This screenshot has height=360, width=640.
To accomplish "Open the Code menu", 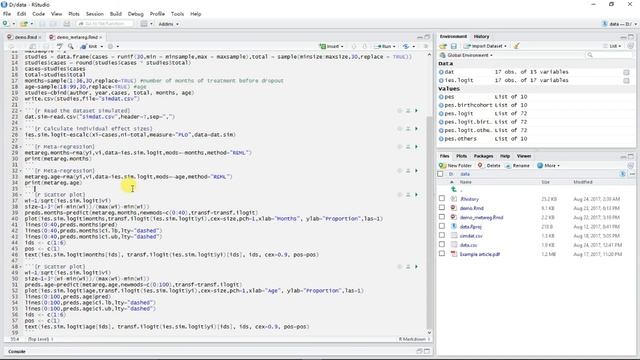I will [x=38, y=14].
